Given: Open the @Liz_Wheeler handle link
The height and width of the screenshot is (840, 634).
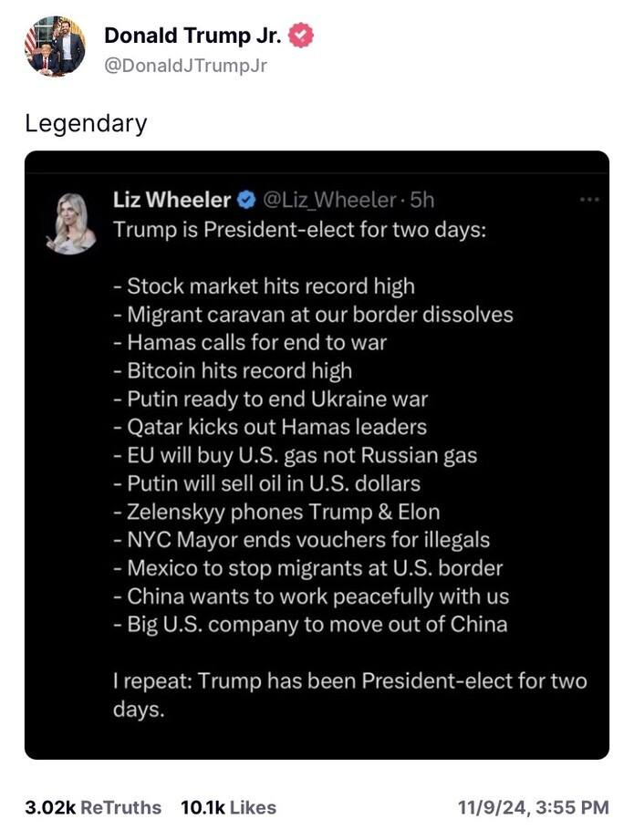Looking at the screenshot, I should [x=329, y=199].
